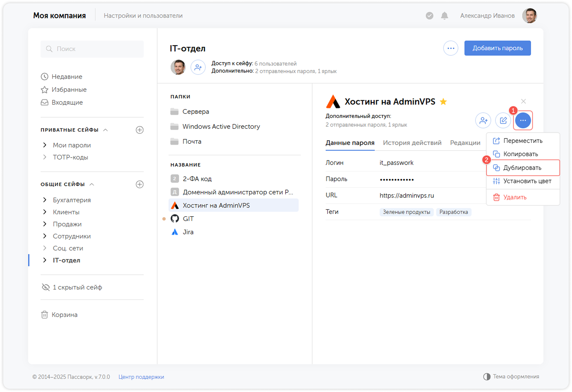Choose Переместить from context menu
The width and height of the screenshot is (572, 392).
523,141
